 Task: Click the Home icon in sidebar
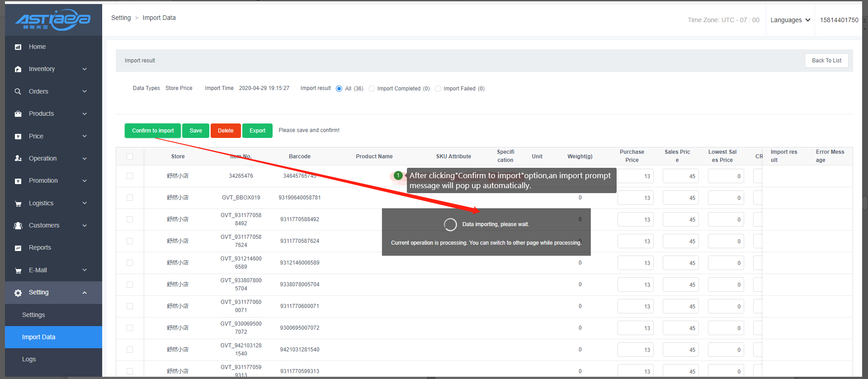coord(18,47)
